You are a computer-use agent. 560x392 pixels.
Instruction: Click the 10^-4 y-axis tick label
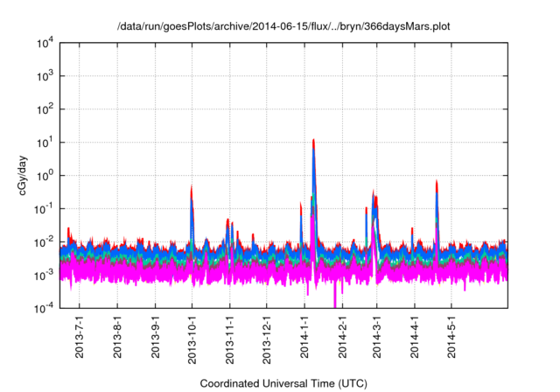(47, 307)
